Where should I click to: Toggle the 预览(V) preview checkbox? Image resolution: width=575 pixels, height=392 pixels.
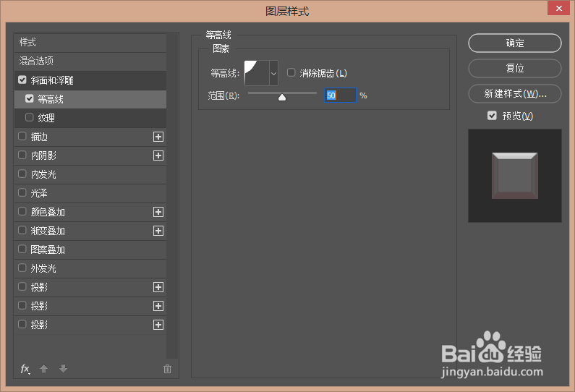(x=492, y=116)
